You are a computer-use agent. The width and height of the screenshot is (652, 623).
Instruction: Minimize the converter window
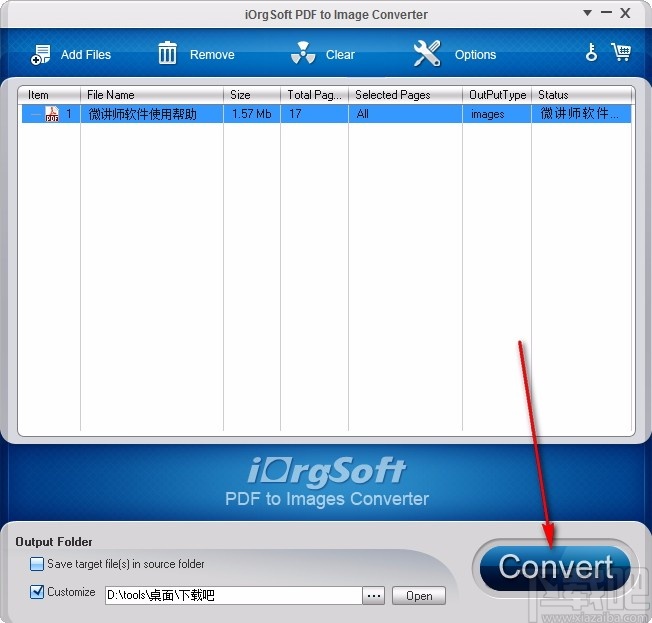click(607, 13)
